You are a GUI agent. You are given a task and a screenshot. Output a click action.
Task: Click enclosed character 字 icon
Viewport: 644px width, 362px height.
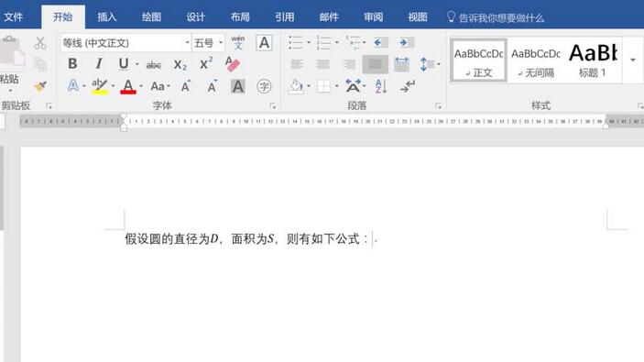pyautogui.click(x=264, y=86)
